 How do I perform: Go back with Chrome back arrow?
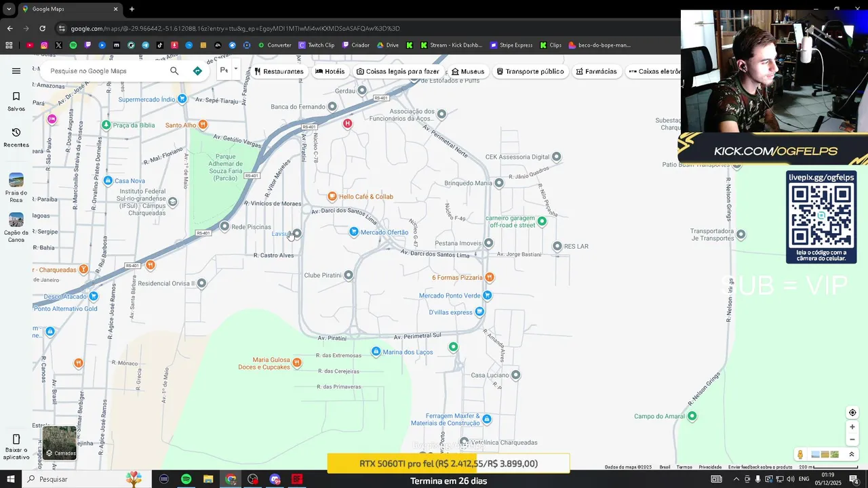coord(9,28)
